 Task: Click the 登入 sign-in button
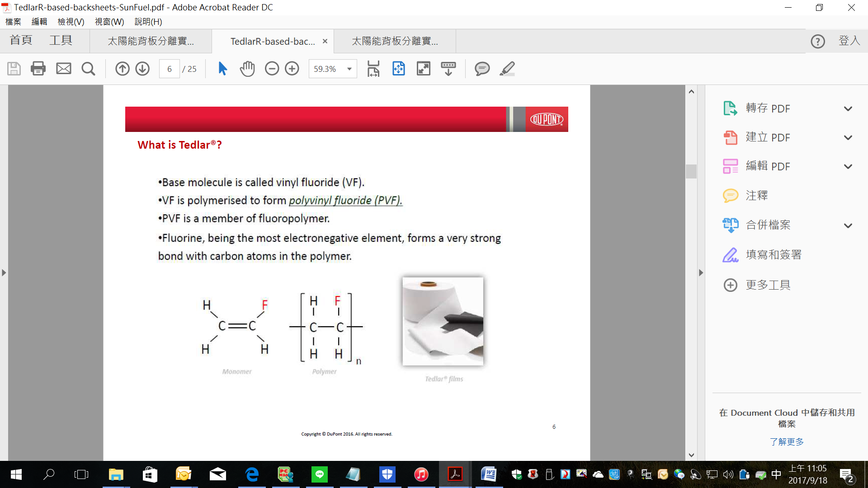(849, 41)
